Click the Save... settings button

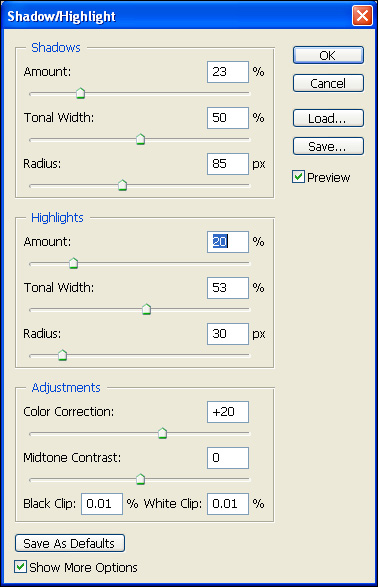tap(328, 146)
